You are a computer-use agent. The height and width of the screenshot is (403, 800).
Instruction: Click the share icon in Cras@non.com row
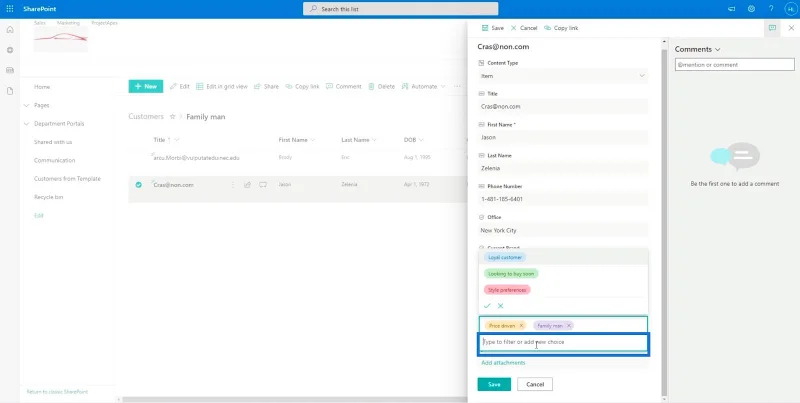(247, 185)
